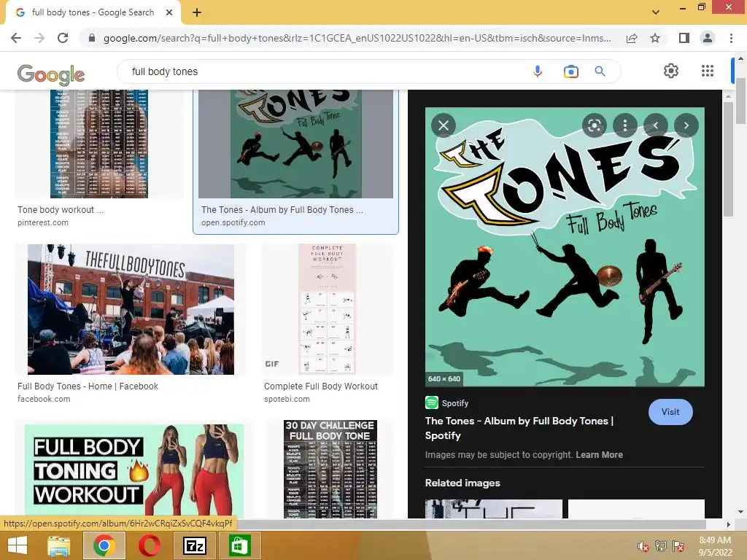Image resolution: width=747 pixels, height=560 pixels.
Task: Search by image with camera icon
Action: tap(570, 71)
